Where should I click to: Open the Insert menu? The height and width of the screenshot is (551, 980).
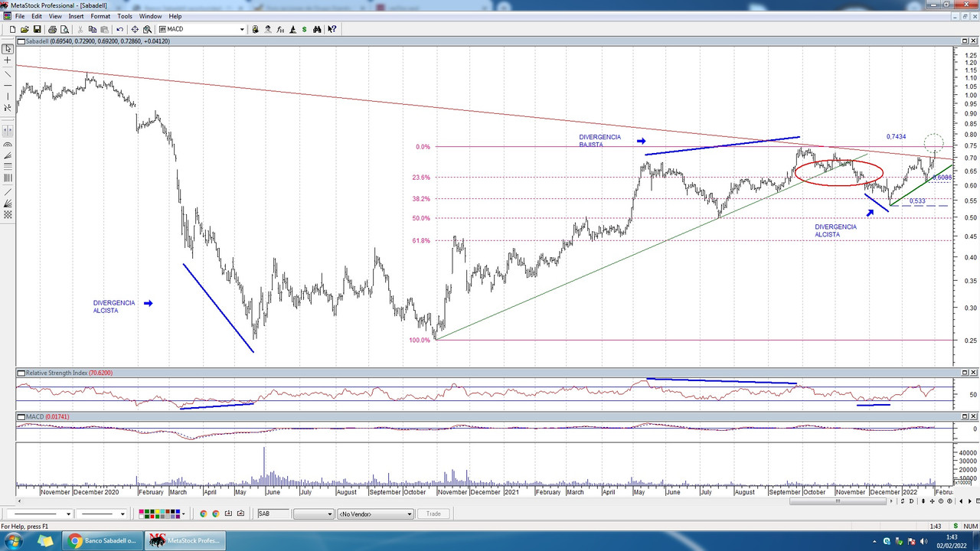76,16
